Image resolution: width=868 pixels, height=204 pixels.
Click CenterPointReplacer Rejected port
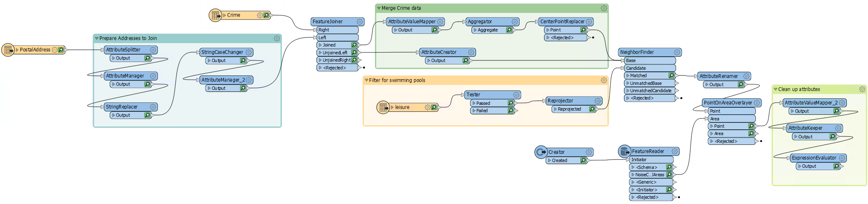pos(568,38)
